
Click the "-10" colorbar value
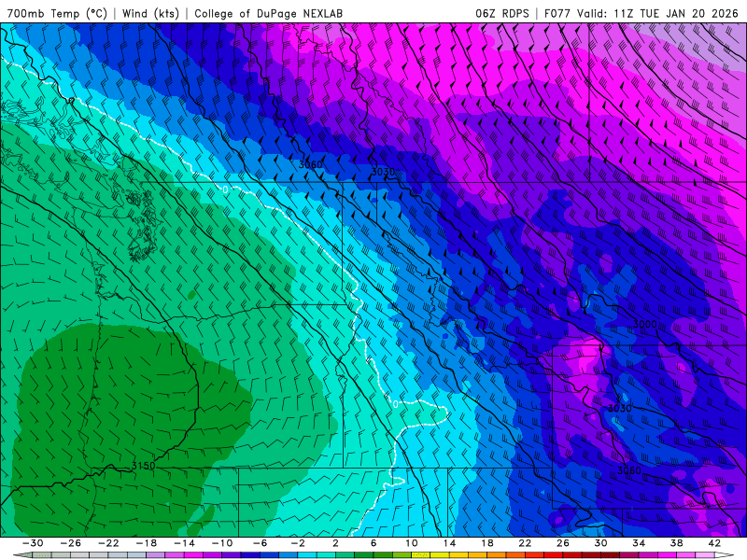pos(222,543)
